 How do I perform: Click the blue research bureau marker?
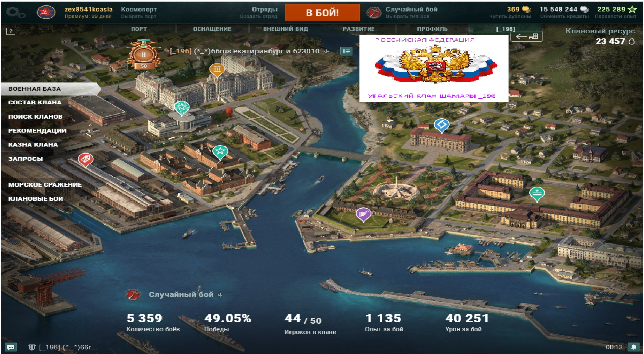[441, 126]
